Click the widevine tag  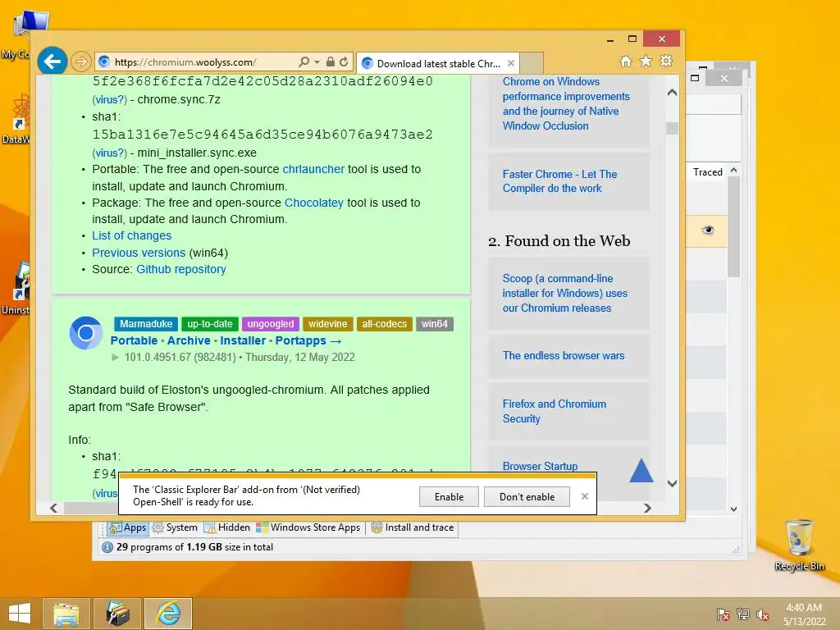[x=328, y=324]
